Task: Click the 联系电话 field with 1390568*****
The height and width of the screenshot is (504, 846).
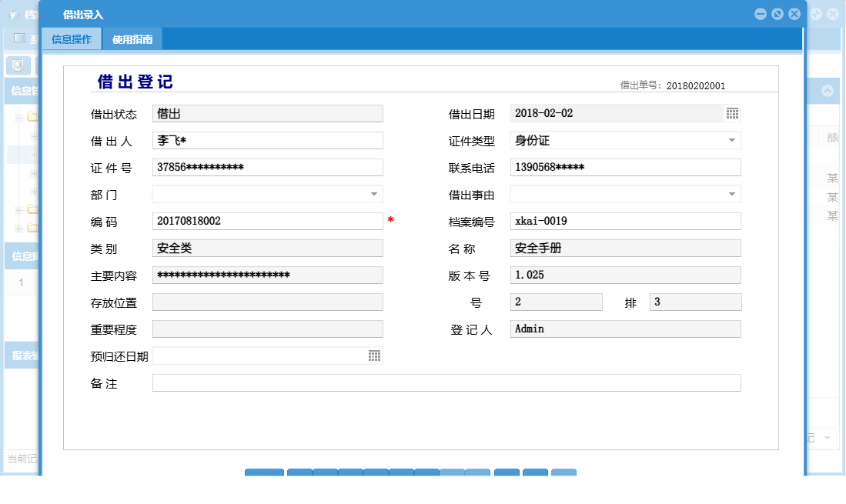Action: pyautogui.click(x=625, y=167)
